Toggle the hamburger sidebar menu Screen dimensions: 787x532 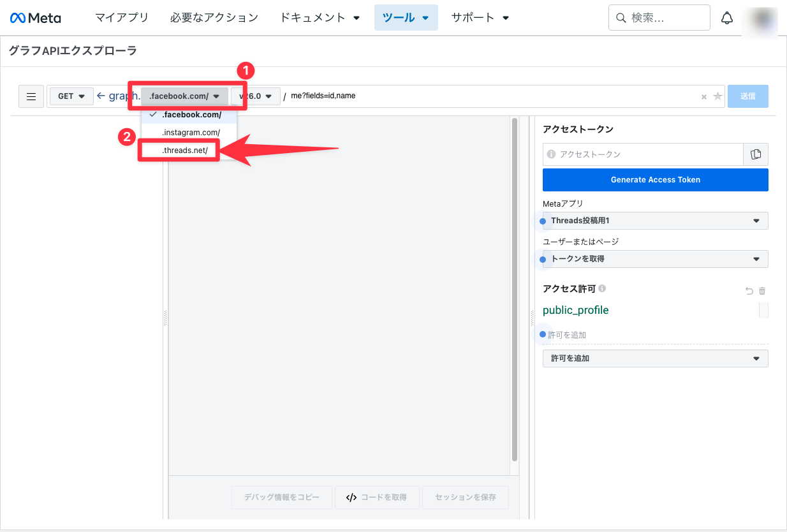[x=31, y=96]
